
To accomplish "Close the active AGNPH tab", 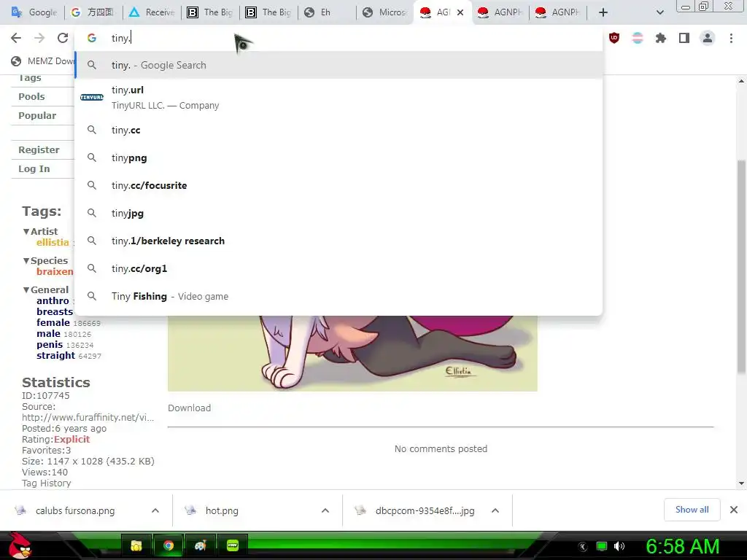I will (460, 12).
